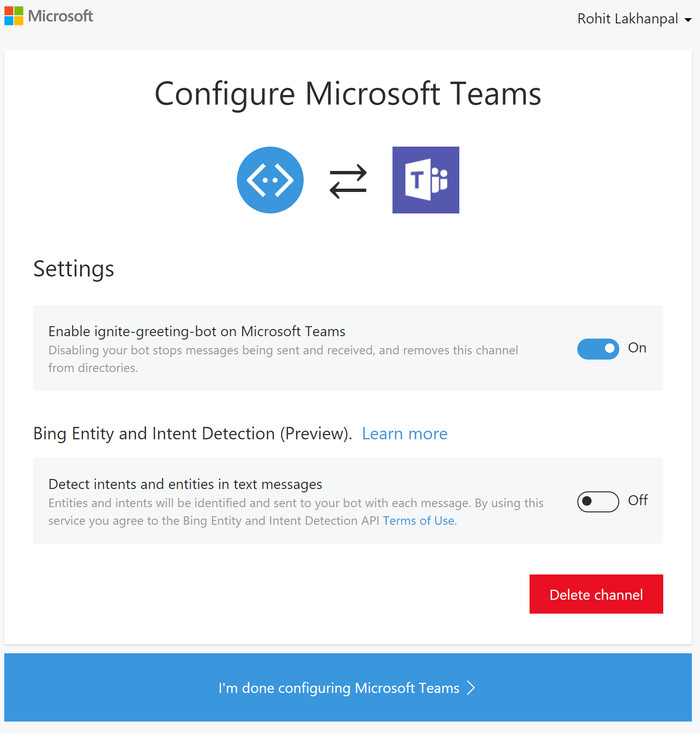The image size is (700, 733).
Task: Disable ignite-greeting-bot on Microsoft Teams
Action: tap(598, 349)
